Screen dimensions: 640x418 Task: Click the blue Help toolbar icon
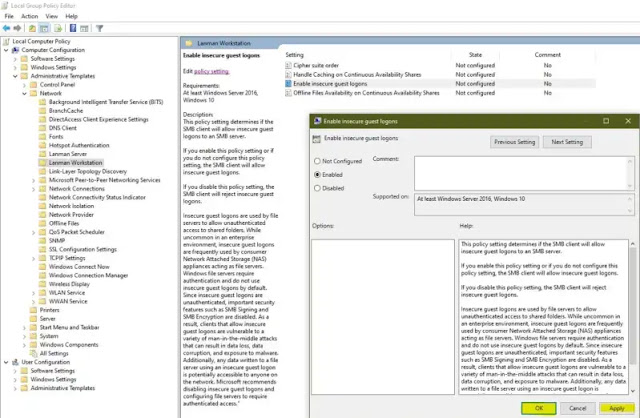[74, 28]
